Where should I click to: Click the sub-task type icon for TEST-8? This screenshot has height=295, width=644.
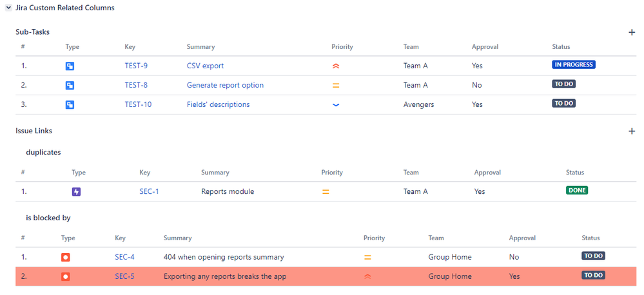pyautogui.click(x=70, y=85)
